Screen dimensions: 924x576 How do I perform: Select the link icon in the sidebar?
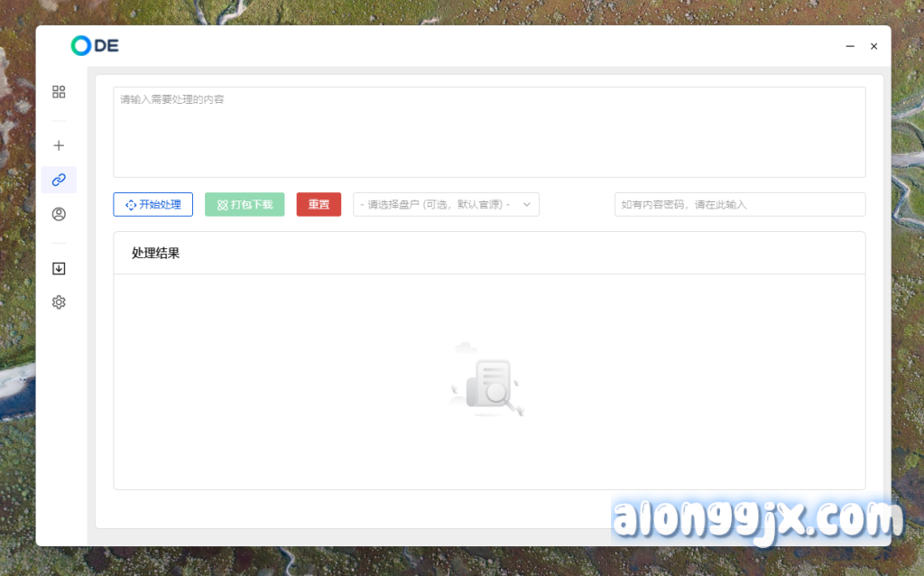[x=59, y=180]
